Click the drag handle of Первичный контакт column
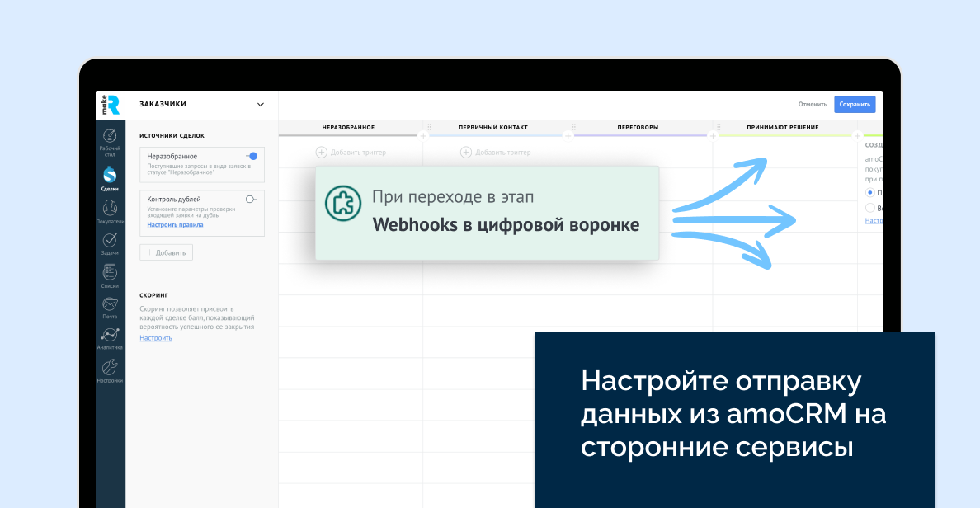980x508 pixels. (430, 127)
